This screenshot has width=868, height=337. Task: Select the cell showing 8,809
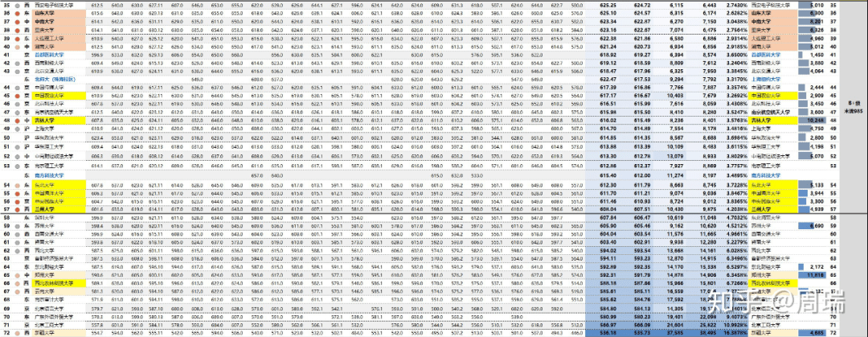[x=677, y=64]
